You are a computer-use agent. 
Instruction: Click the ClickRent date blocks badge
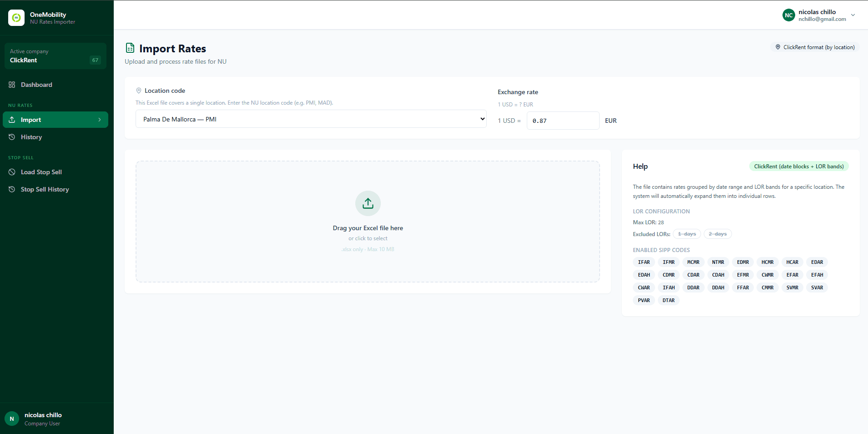click(799, 167)
